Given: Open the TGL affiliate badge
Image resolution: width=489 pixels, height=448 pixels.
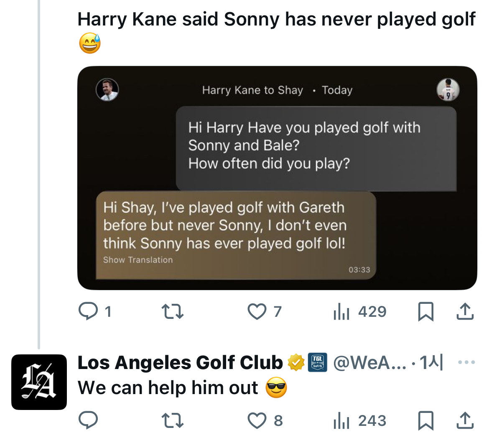Looking at the screenshot, I should click(x=318, y=362).
